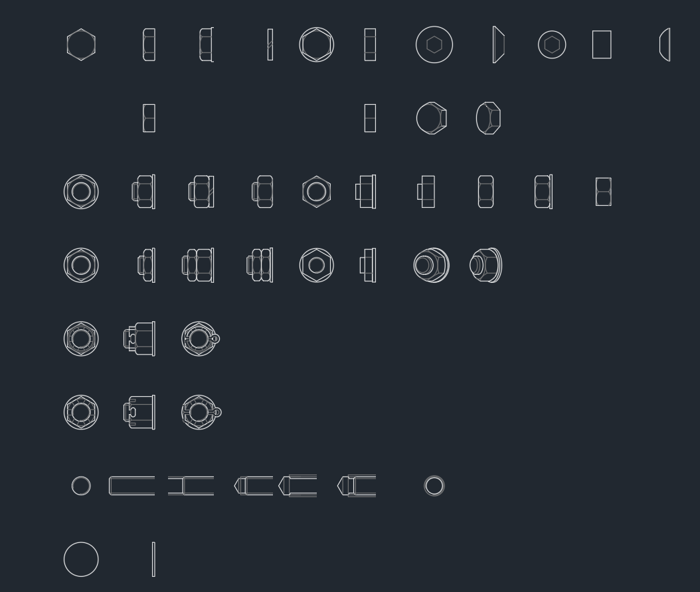Click the thin vertical washer line at bottom
Screen dimensions: 700x592
pos(153,559)
